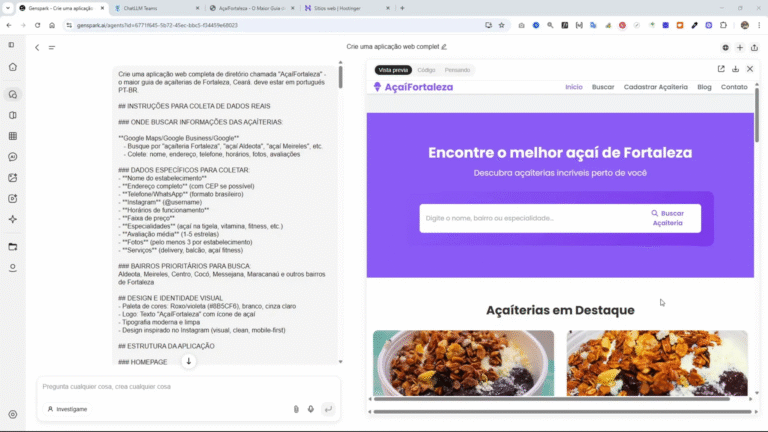Click the profile icon in the sidebar

pos(13,268)
